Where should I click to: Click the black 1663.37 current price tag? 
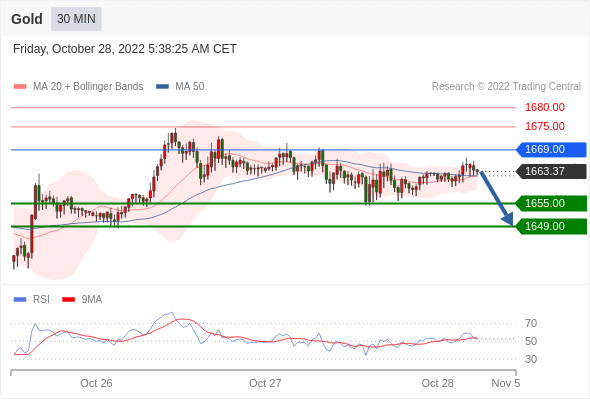click(x=551, y=171)
